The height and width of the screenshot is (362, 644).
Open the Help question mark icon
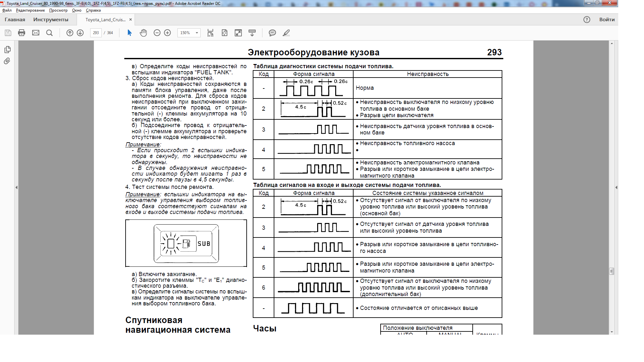tap(587, 20)
